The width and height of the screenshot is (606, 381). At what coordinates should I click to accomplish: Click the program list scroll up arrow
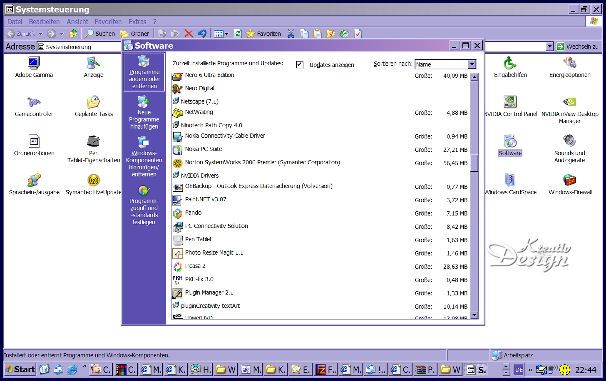point(474,77)
